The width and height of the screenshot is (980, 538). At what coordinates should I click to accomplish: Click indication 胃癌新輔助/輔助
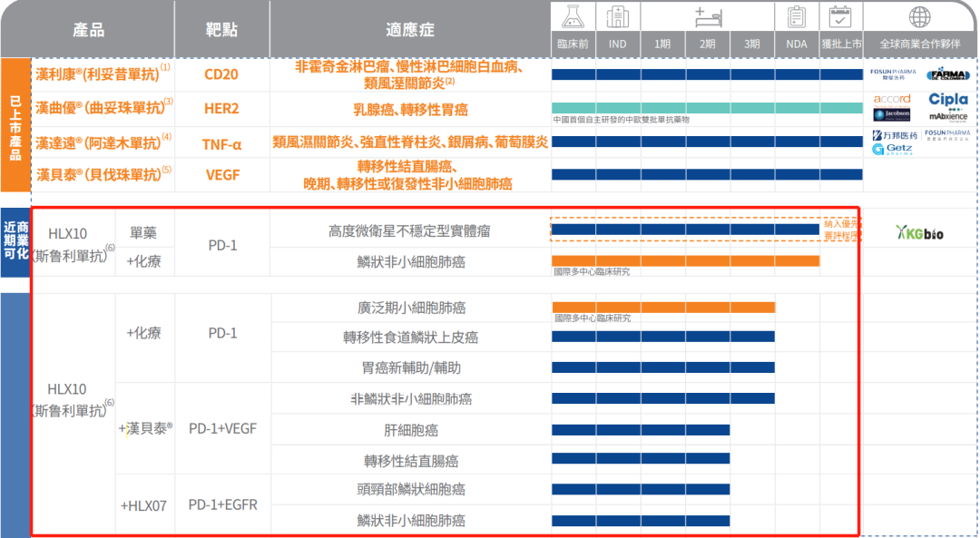click(411, 368)
